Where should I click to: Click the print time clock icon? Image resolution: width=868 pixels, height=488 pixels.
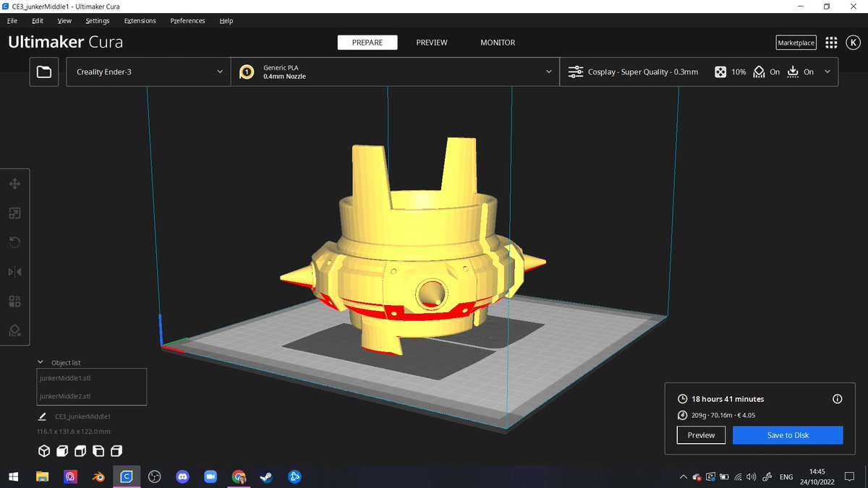click(x=682, y=399)
